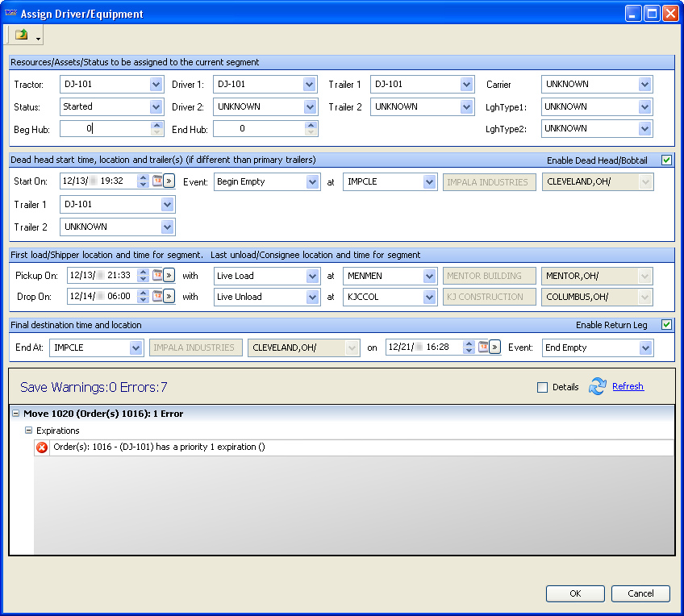The width and height of the screenshot is (684, 616).
Task: Click the Refresh arrows icon
Action: tap(597, 387)
